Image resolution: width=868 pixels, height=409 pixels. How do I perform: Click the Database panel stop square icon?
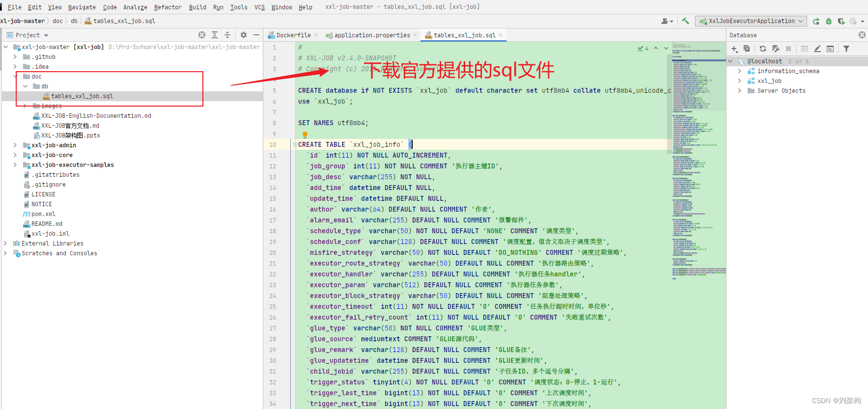click(x=788, y=49)
